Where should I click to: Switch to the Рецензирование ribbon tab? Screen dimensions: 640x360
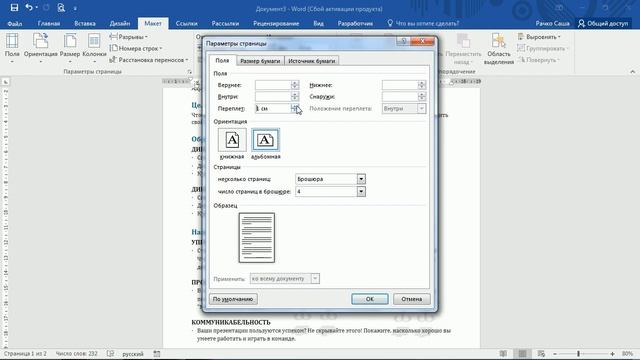276,23
